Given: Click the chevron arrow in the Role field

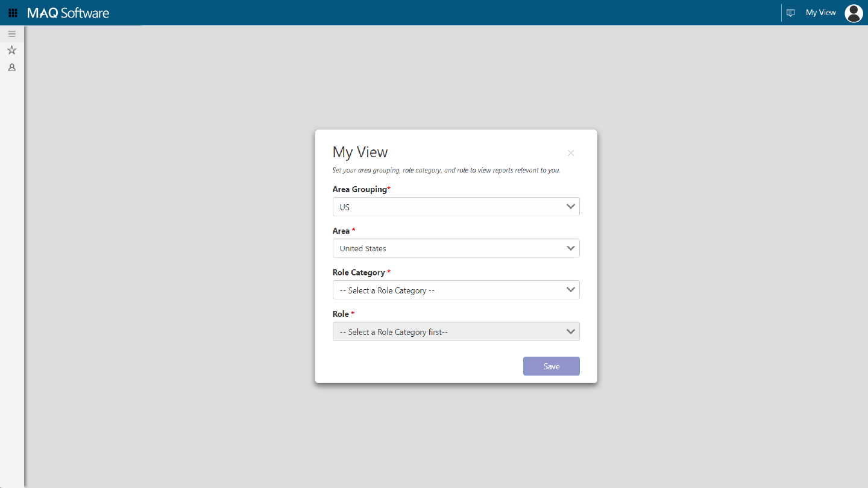Looking at the screenshot, I should pyautogui.click(x=571, y=331).
